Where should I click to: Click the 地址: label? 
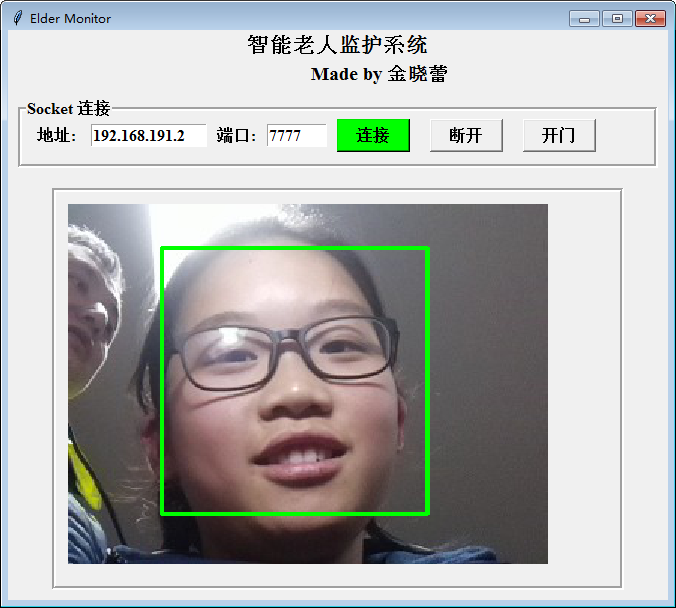pyautogui.click(x=56, y=135)
